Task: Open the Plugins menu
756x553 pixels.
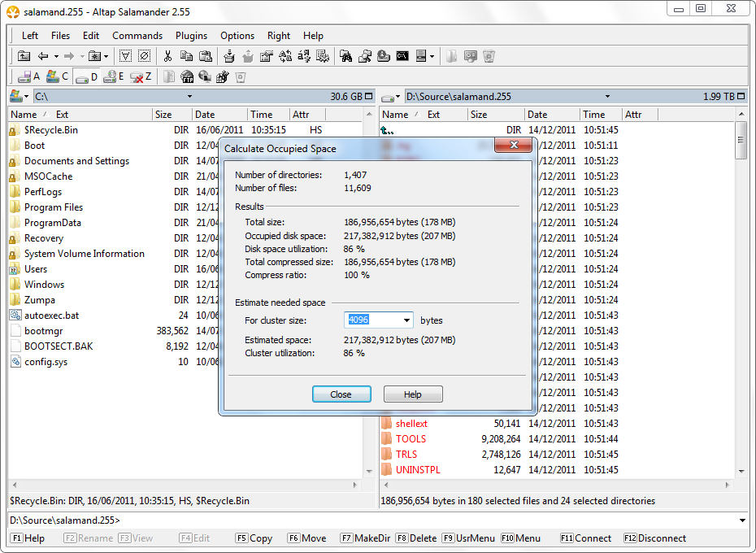Action: [191, 36]
